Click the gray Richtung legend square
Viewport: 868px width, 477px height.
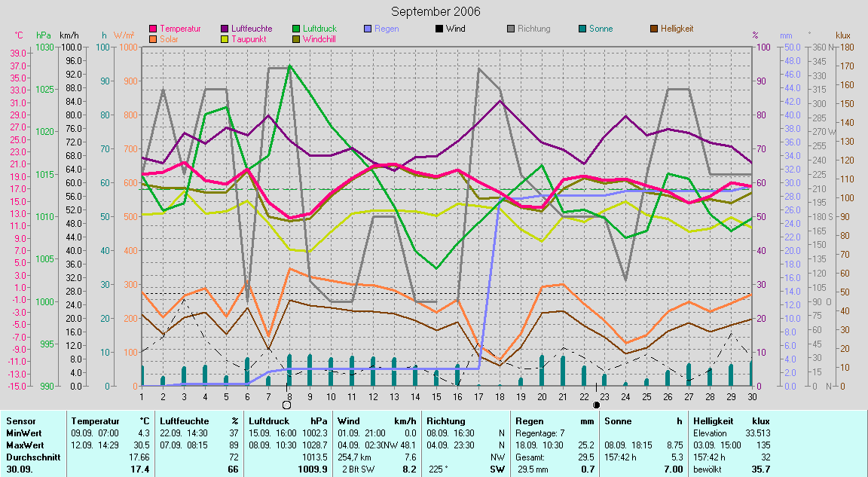pyautogui.click(x=511, y=29)
